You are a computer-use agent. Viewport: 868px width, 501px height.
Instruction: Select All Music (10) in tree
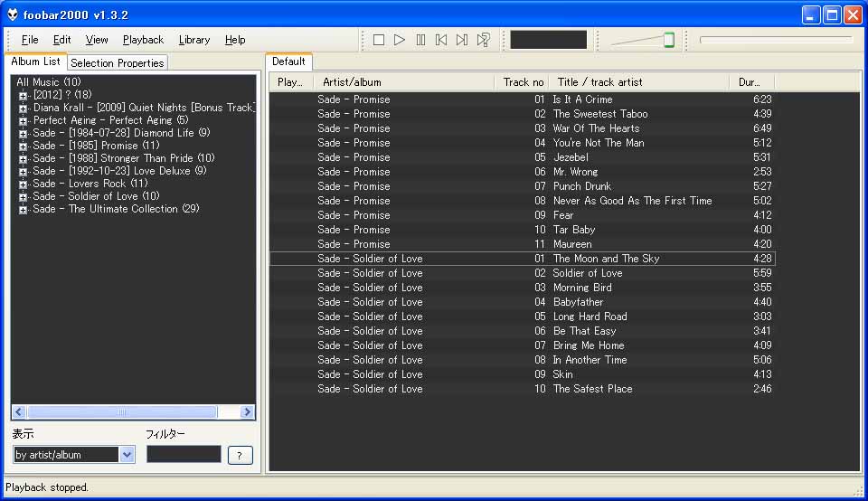(49, 82)
